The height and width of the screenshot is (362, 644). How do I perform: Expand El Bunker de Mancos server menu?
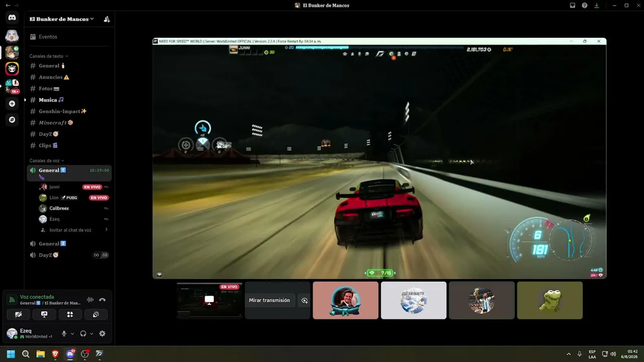click(x=62, y=19)
